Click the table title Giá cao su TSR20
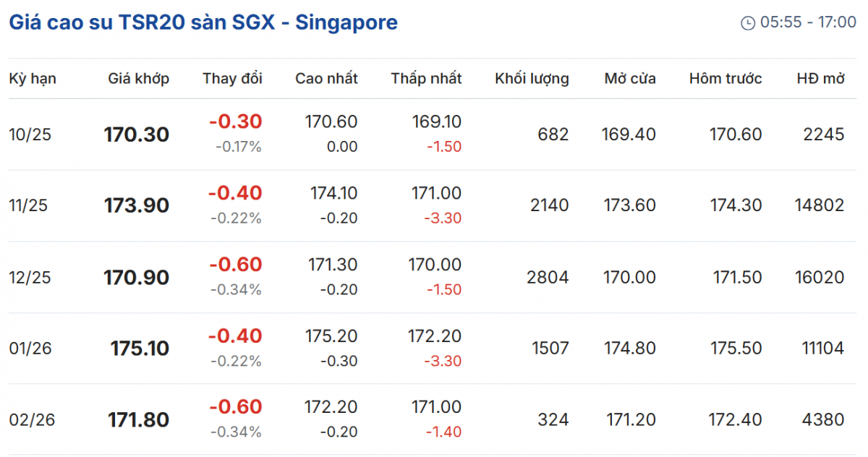 point(203,22)
